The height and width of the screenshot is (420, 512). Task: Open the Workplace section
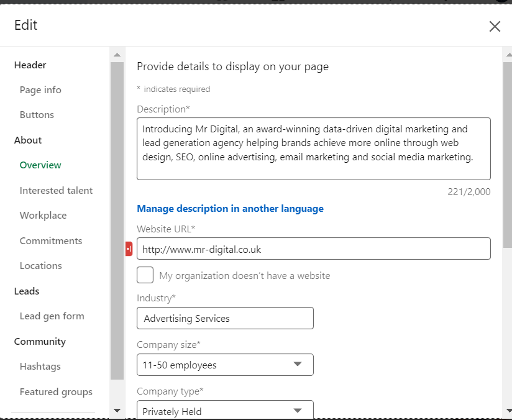click(43, 216)
